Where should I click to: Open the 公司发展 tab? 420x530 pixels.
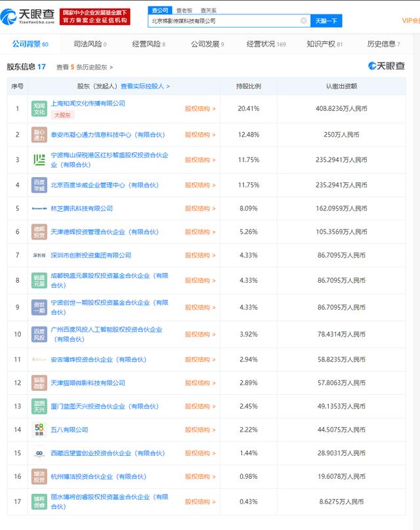point(207,44)
